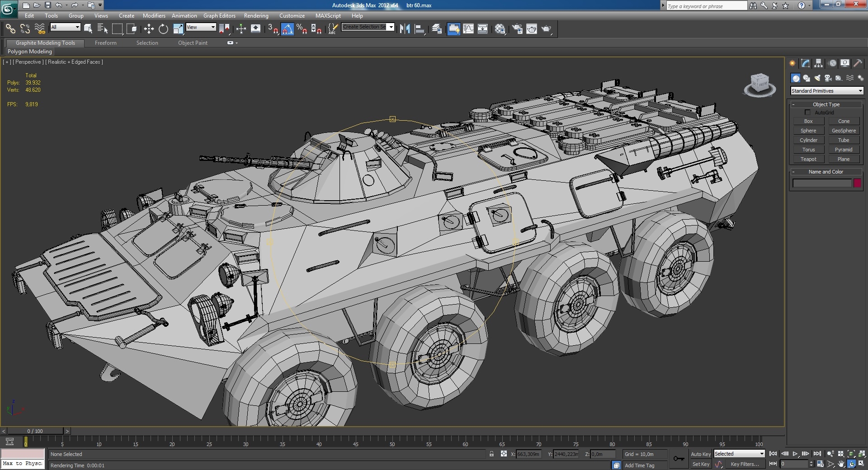Click the object name input field

(x=822, y=183)
